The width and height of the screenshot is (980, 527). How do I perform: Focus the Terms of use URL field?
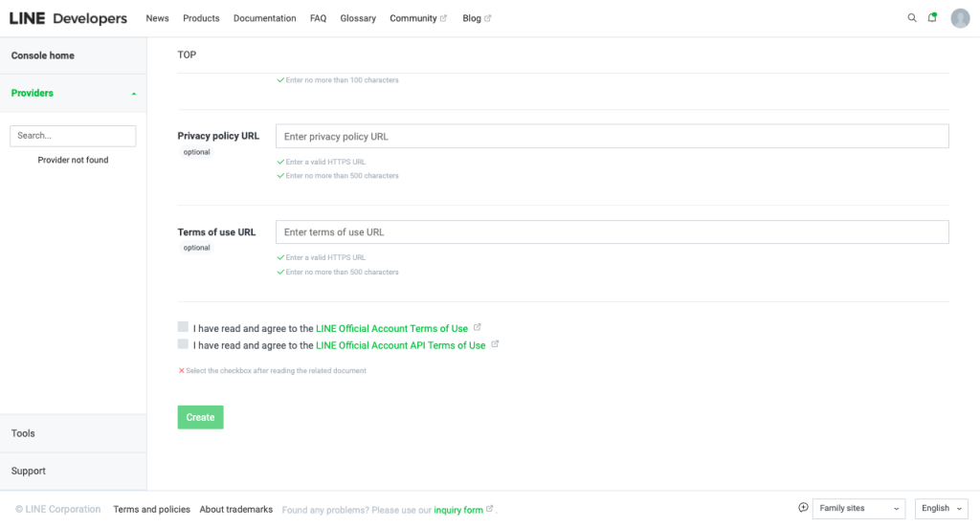pos(612,232)
